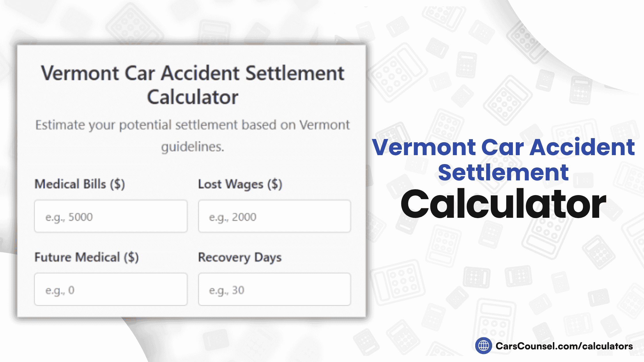Image resolution: width=644 pixels, height=362 pixels.
Task: Click the Estimate your potential settlement description
Action: coord(193,135)
